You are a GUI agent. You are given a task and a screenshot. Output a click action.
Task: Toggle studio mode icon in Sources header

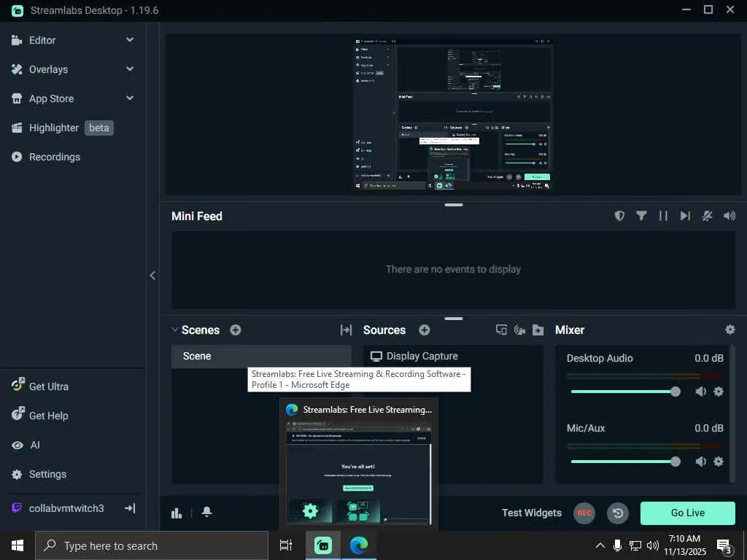[501, 330]
